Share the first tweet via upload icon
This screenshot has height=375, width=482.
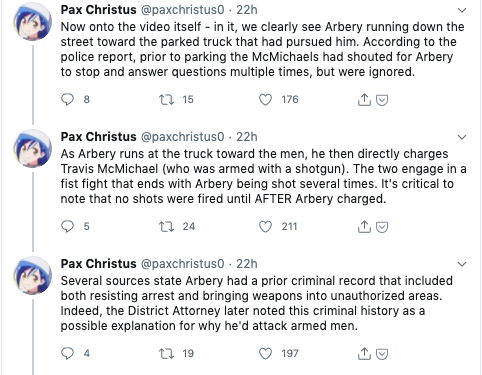(x=364, y=99)
